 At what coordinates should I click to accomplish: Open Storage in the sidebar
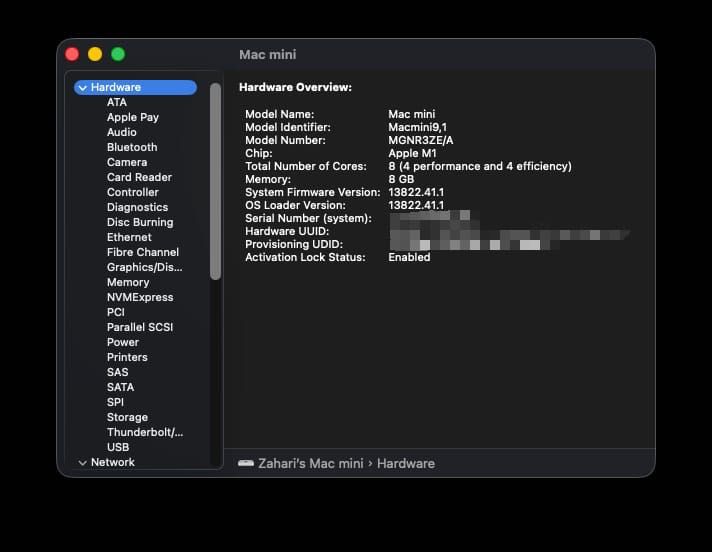127,417
